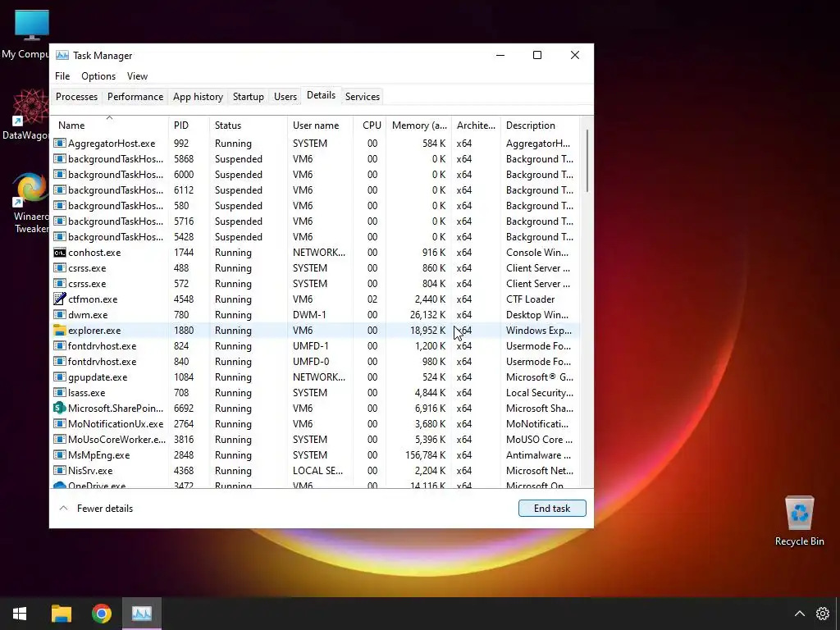This screenshot has height=630, width=840.
Task: Sort by the CPU column header
Action: point(370,125)
